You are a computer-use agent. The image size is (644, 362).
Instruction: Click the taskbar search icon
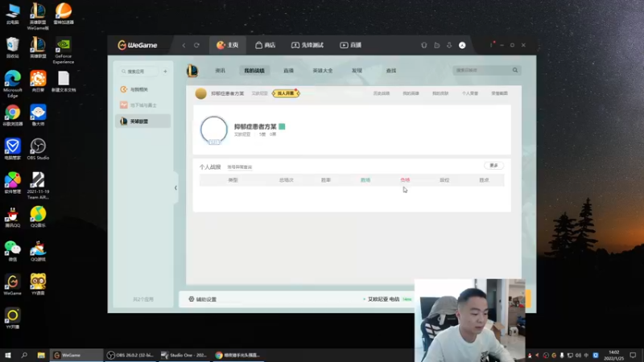coord(24,355)
